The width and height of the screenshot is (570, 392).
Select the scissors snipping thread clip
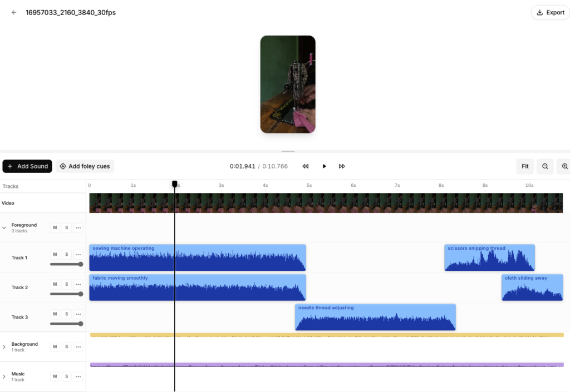490,257
